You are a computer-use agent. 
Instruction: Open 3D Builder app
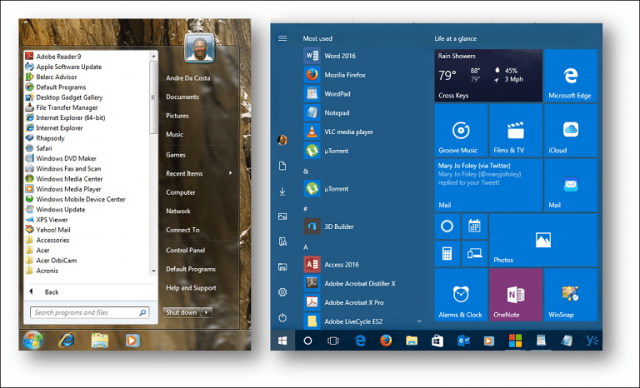click(x=329, y=226)
